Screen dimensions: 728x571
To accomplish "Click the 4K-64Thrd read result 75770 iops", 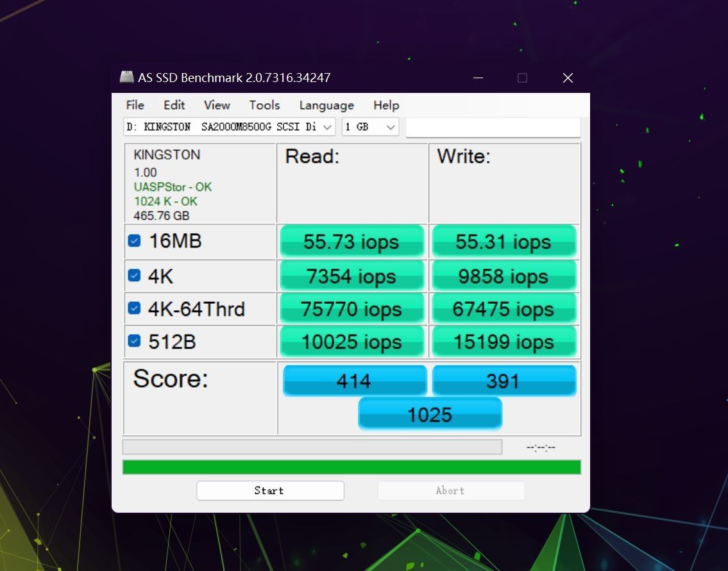I will tap(352, 309).
